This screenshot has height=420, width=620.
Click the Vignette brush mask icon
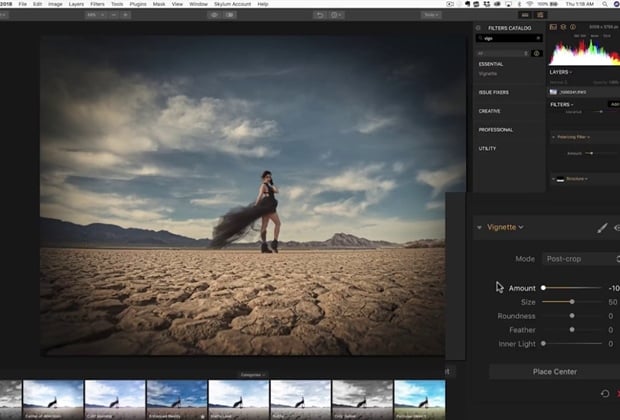pos(602,228)
